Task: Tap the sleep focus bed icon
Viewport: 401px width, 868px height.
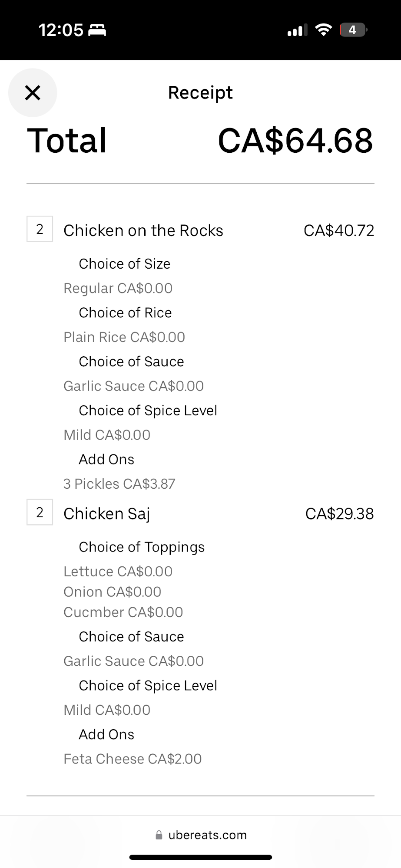Action: pyautogui.click(x=97, y=30)
